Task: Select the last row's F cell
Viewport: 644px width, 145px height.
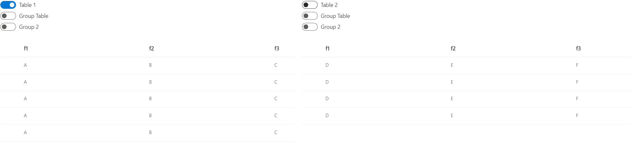Action: tap(577, 116)
